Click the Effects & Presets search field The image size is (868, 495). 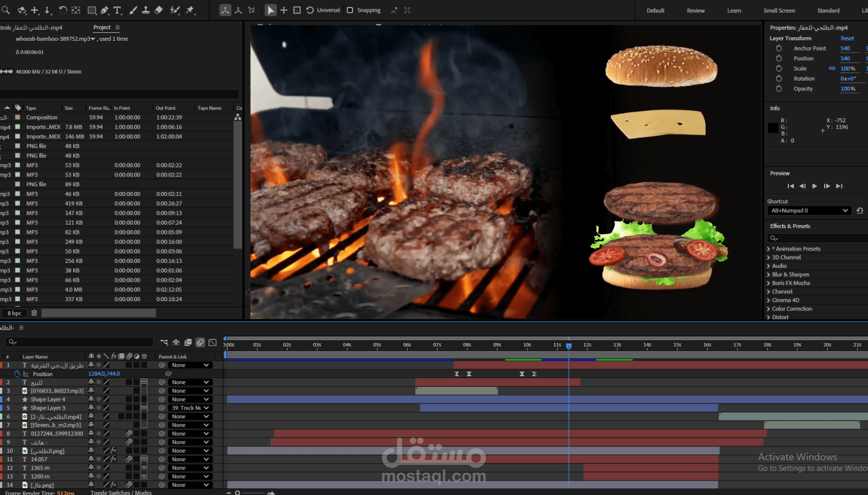817,238
